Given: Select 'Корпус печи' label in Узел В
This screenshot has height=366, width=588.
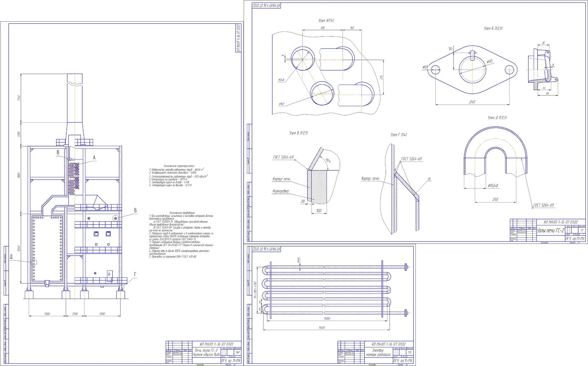Looking at the screenshot, I should (x=282, y=179).
